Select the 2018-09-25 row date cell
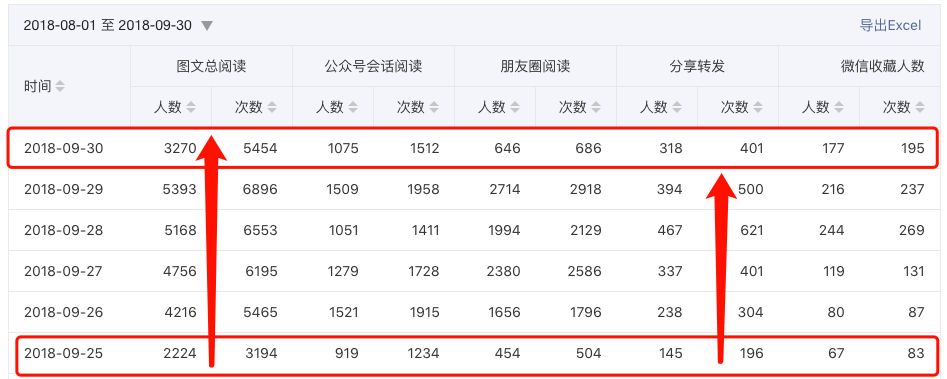The height and width of the screenshot is (379, 947). [x=63, y=353]
